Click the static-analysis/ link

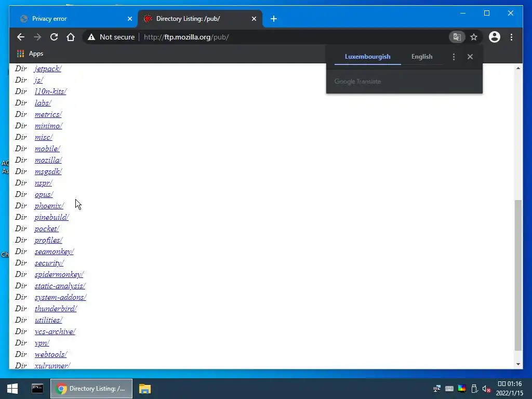[x=60, y=286]
